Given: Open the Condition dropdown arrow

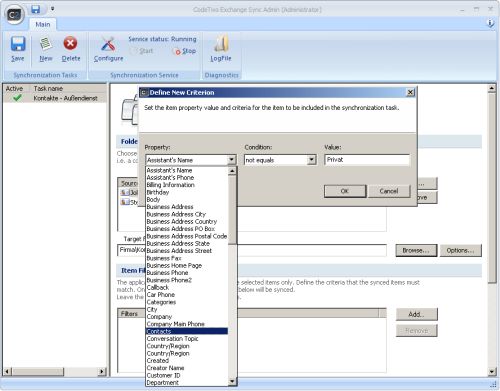Looking at the screenshot, I should (x=312, y=160).
